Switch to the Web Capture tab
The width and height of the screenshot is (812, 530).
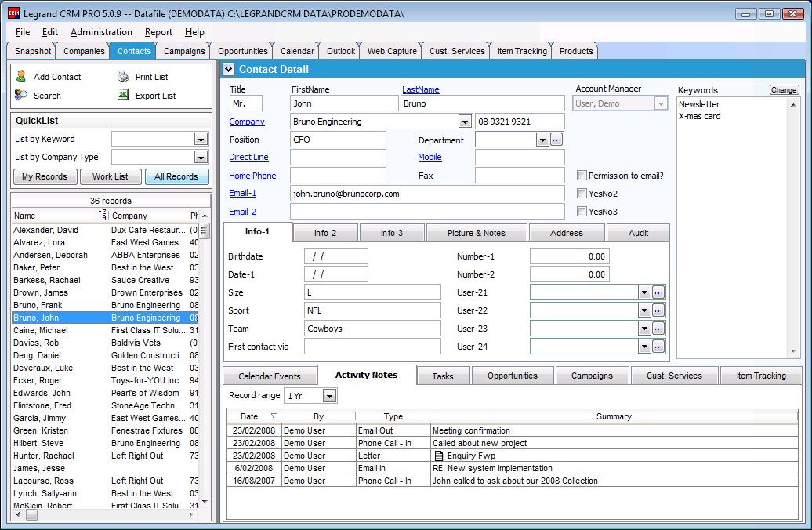[392, 51]
